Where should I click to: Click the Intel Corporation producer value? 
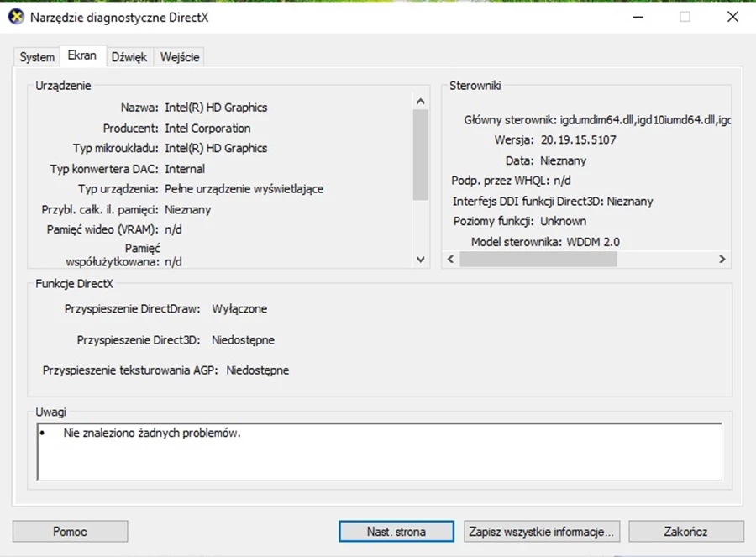207,129
